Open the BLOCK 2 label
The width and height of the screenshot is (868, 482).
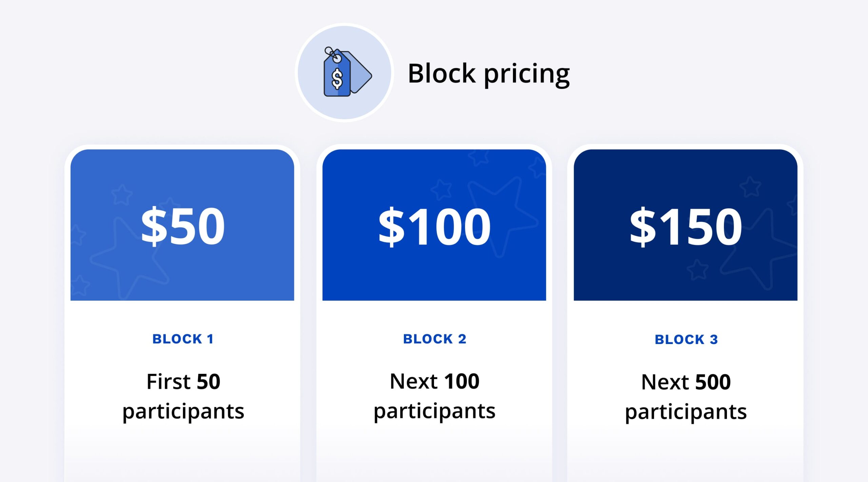[434, 339]
